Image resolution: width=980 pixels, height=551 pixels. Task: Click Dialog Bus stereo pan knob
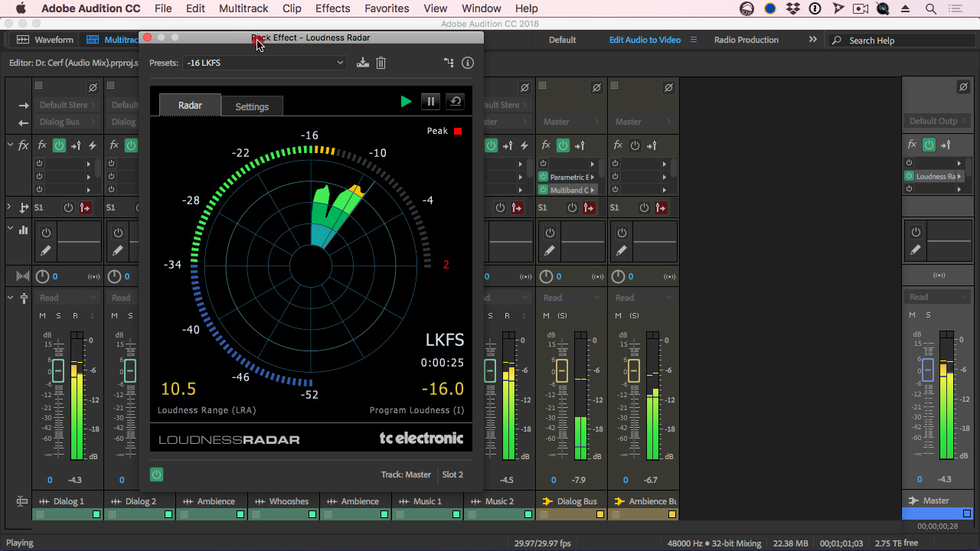(x=547, y=276)
